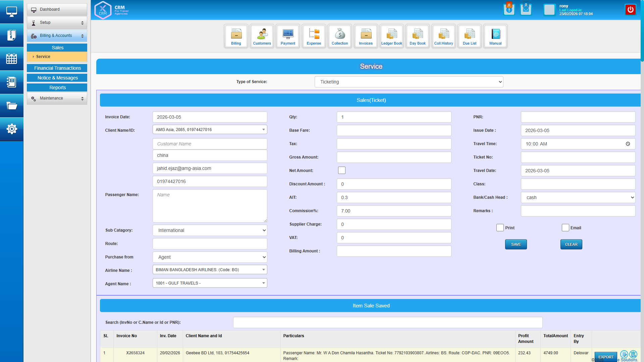This screenshot has width=644, height=362.
Task: Click the SAVE button
Action: tap(516, 244)
